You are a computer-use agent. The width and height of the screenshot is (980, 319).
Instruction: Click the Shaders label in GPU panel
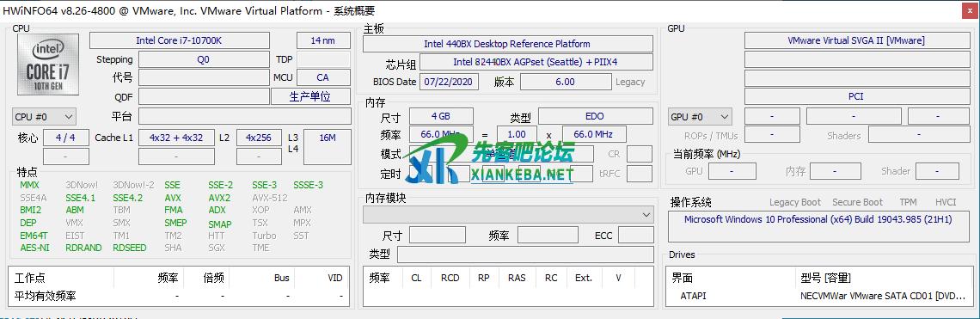coord(844,136)
